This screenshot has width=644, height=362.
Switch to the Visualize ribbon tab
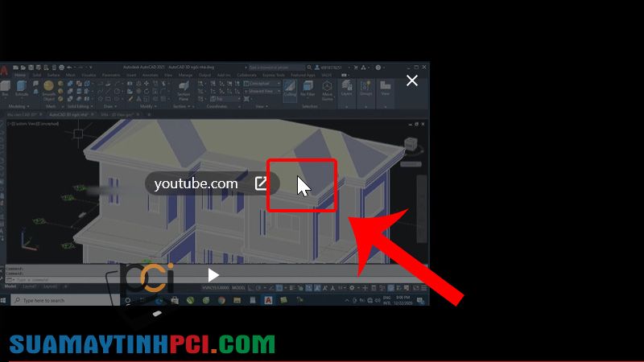click(89, 75)
